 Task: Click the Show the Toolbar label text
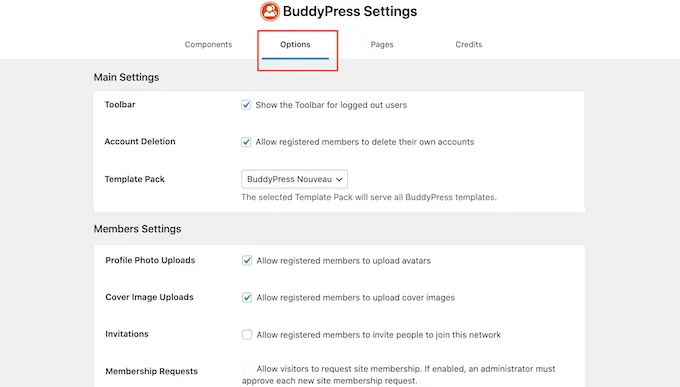[x=331, y=105]
